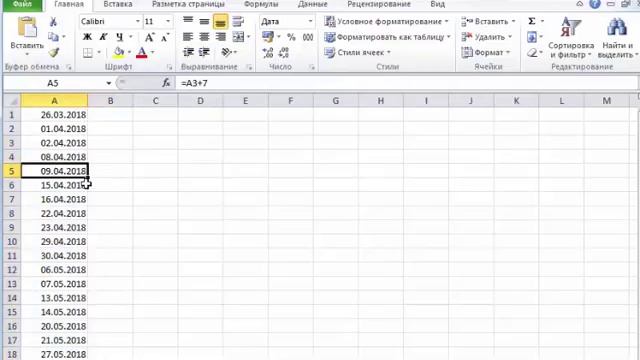
Task: Switch to the Формулы tab
Action: (x=261, y=4)
